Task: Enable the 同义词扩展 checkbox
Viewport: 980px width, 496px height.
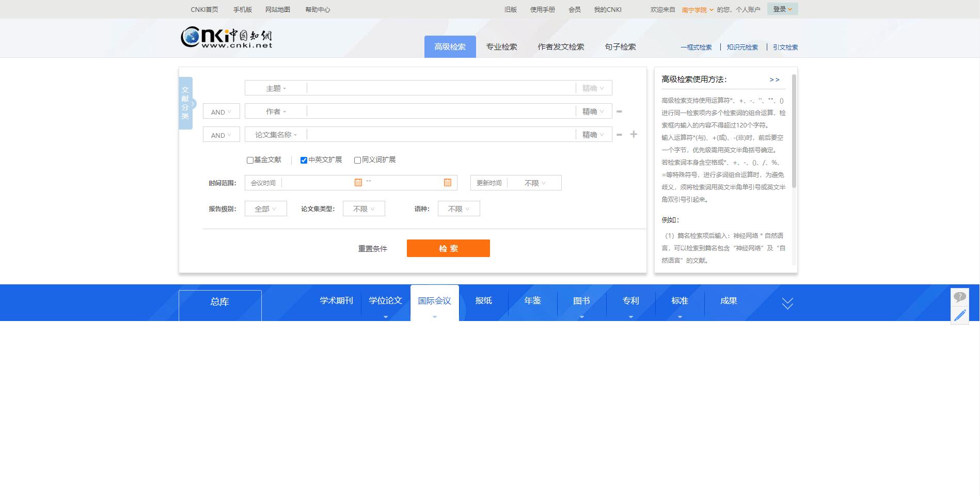Action: [x=357, y=160]
